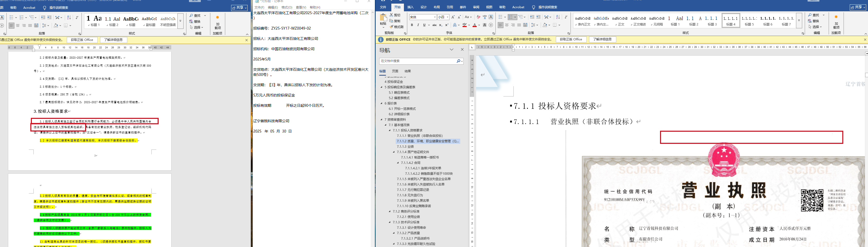Toggle Strikethrough in right Word ribbon

coord(434,25)
